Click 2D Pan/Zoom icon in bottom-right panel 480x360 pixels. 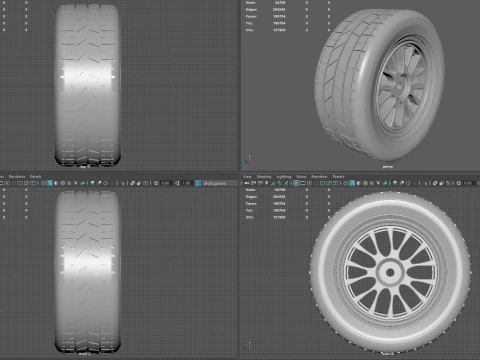(280, 183)
